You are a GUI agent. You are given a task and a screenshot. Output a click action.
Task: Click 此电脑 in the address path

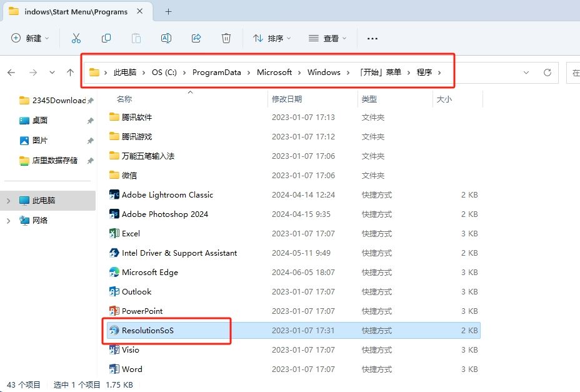(124, 72)
